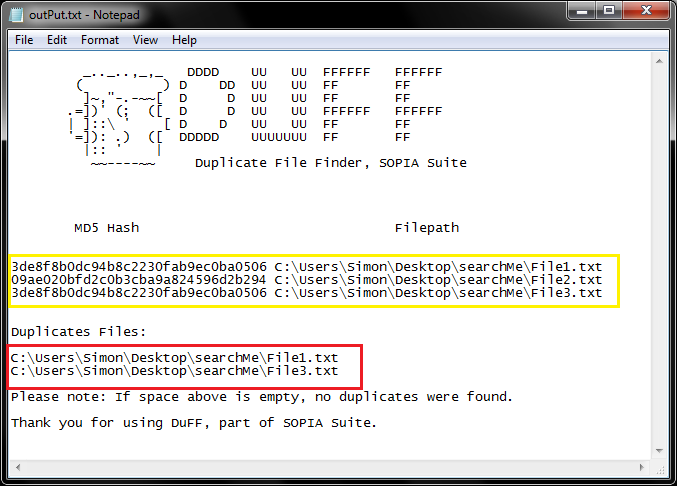Viewport: 677px width, 486px height.
Task: Click the outPut.txt - Notepad title text
Action: pyautogui.click(x=84, y=15)
